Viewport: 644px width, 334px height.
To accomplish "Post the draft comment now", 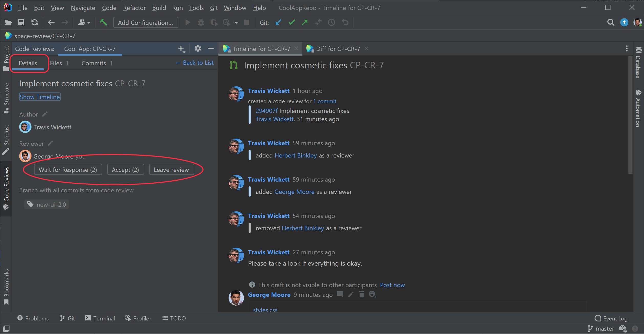I will pos(392,285).
